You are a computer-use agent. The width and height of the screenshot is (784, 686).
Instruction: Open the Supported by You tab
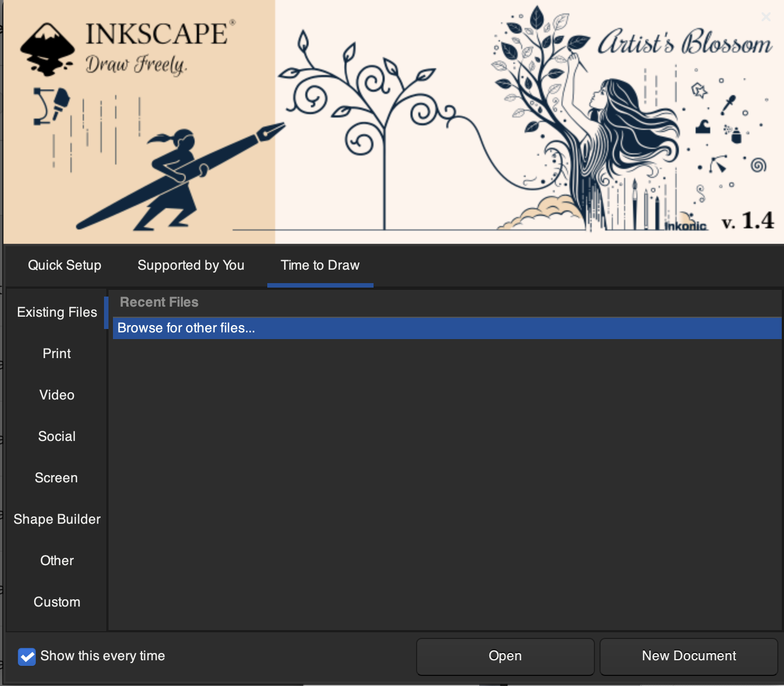coord(191,265)
